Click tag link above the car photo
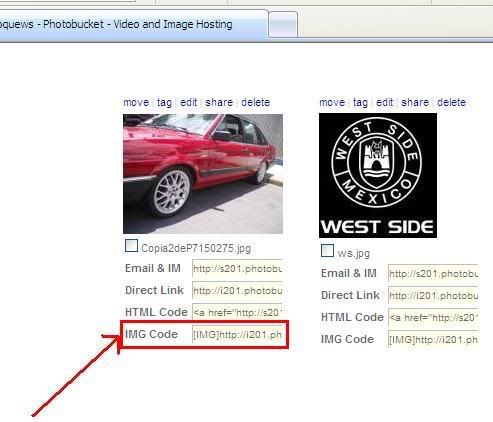The image size is (493, 422). [164, 102]
